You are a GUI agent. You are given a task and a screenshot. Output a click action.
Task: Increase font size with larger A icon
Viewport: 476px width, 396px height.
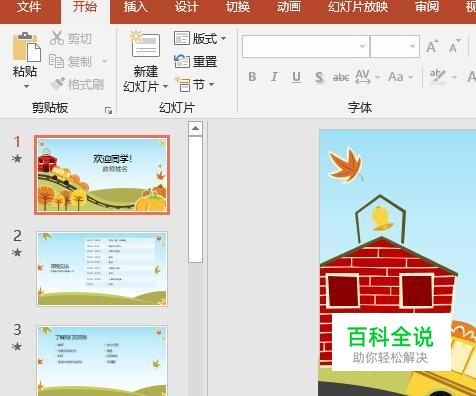click(x=432, y=47)
